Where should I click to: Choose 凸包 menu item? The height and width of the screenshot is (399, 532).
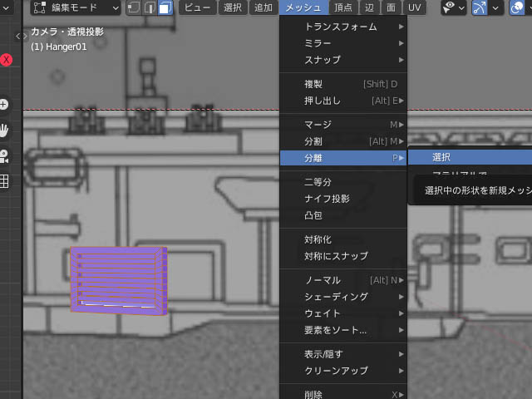point(343,215)
